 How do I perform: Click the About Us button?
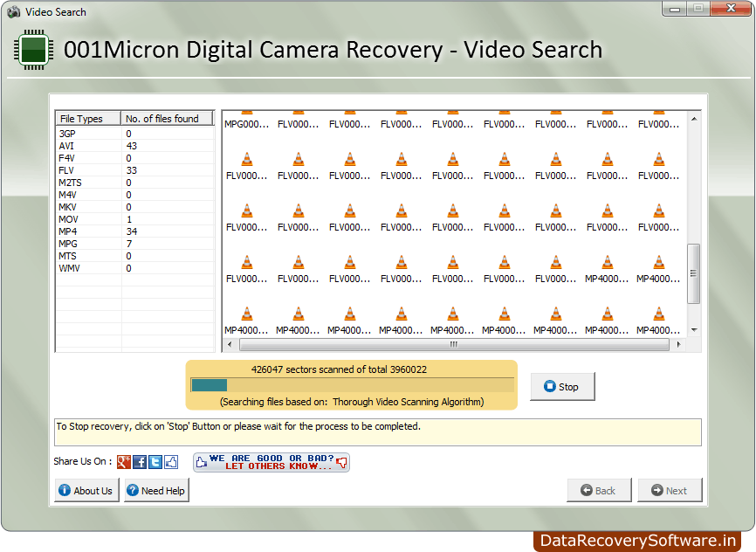pyautogui.click(x=86, y=490)
